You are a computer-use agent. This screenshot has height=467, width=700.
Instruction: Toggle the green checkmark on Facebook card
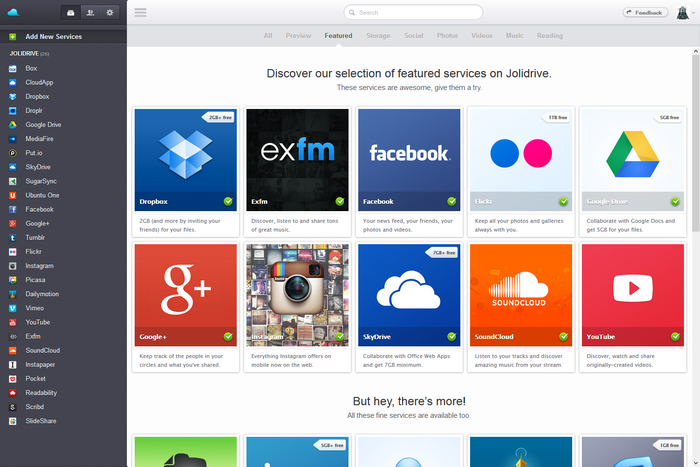tap(452, 201)
